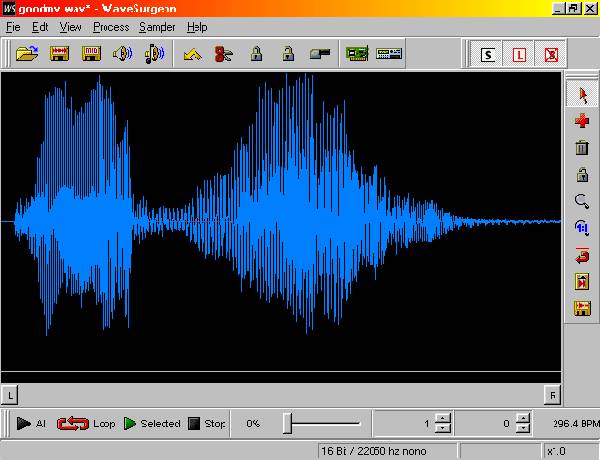Select the red arrow pointer tool

tap(582, 95)
